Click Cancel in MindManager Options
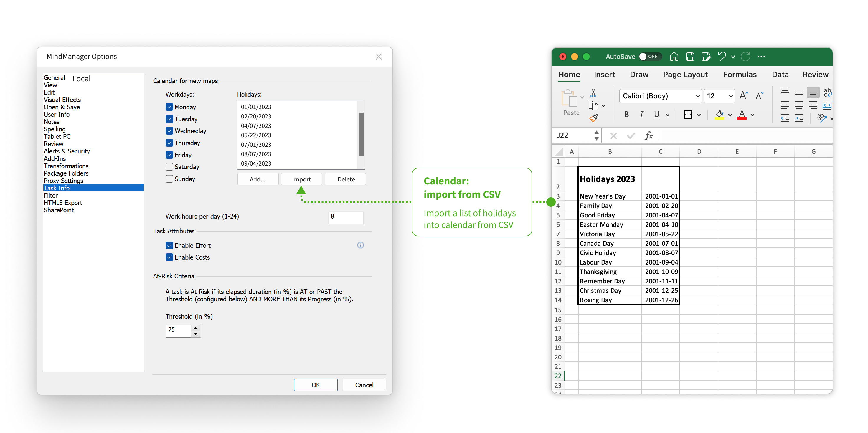Screen dimensions: 868x433 click(x=364, y=385)
